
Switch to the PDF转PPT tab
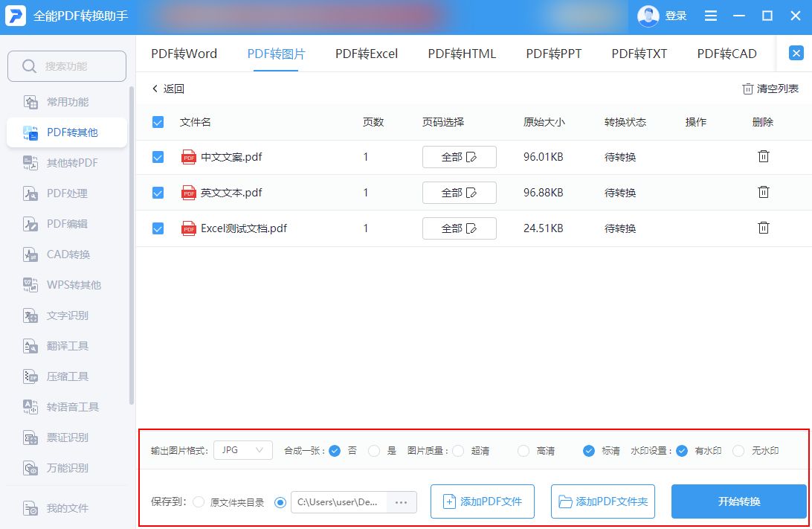553,54
